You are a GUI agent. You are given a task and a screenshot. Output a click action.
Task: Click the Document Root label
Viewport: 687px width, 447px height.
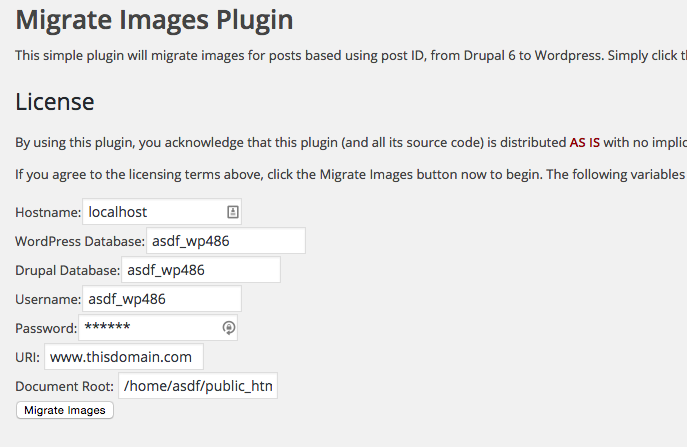click(64, 387)
